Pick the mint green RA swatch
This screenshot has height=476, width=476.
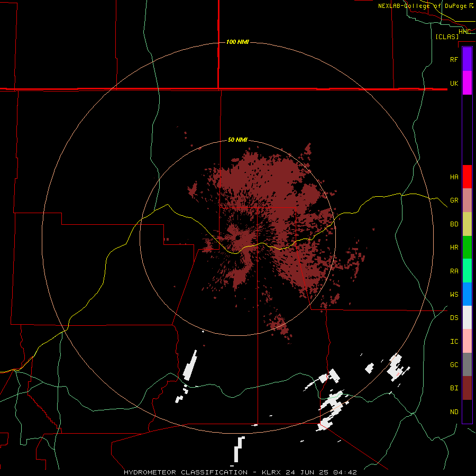[x=467, y=271]
